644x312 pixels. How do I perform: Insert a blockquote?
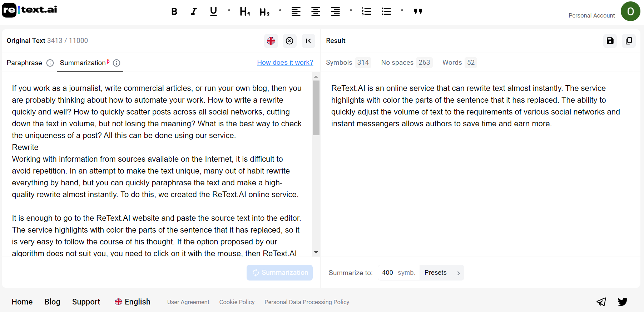pyautogui.click(x=418, y=11)
